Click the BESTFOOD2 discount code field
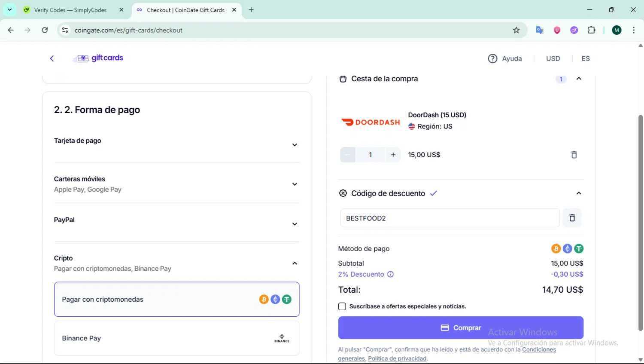The image size is (644, 364). [x=450, y=218]
